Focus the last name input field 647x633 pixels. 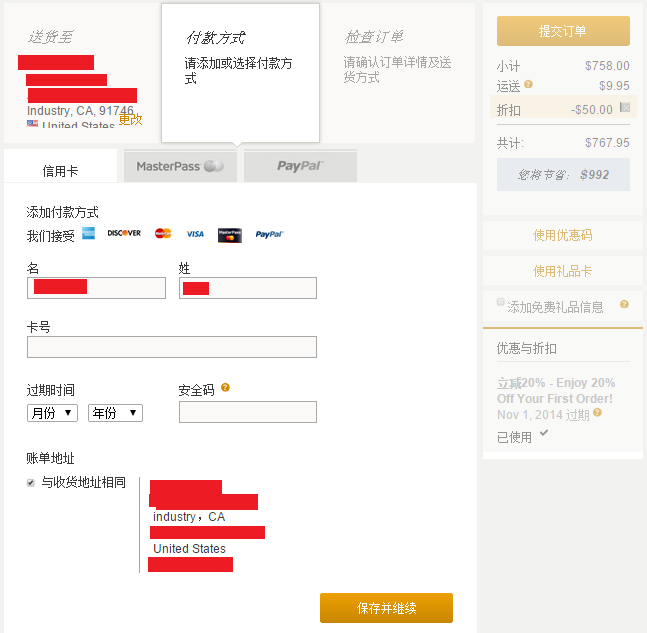248,288
